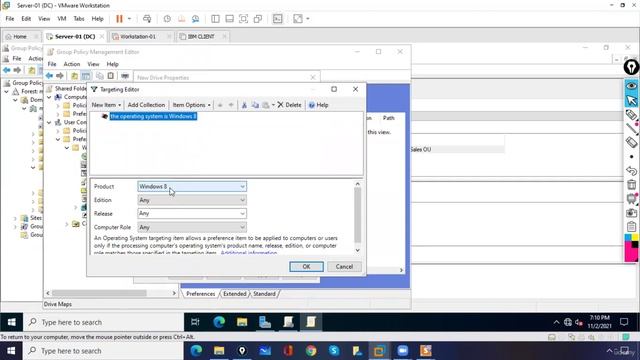Open Google Chrome on host taskbar

[311, 351]
